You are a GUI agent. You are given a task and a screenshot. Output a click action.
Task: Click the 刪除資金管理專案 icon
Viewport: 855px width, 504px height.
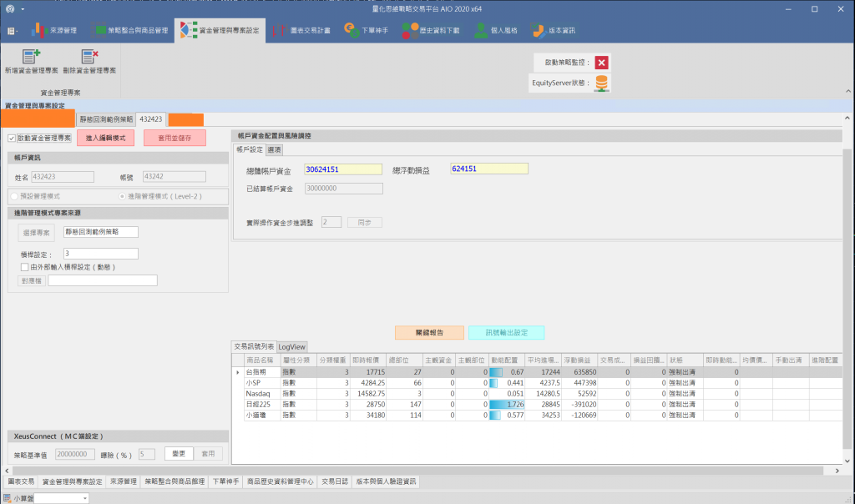[89, 57]
